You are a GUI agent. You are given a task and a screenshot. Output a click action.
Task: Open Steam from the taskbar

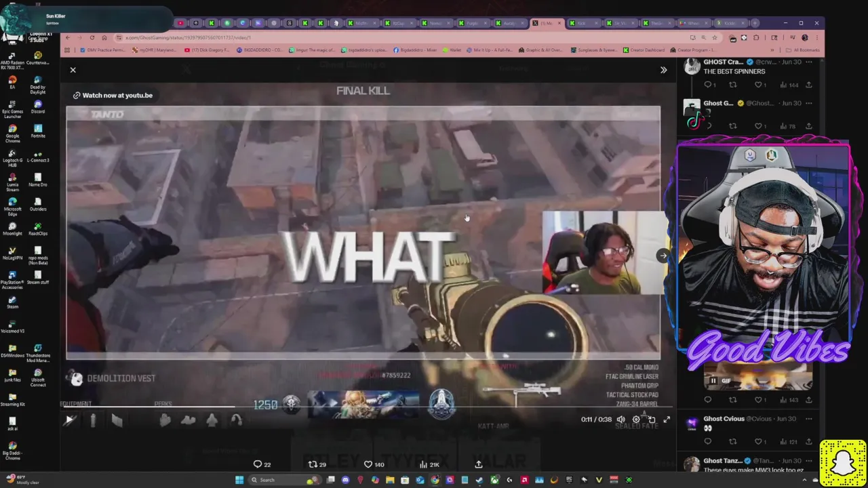479,480
